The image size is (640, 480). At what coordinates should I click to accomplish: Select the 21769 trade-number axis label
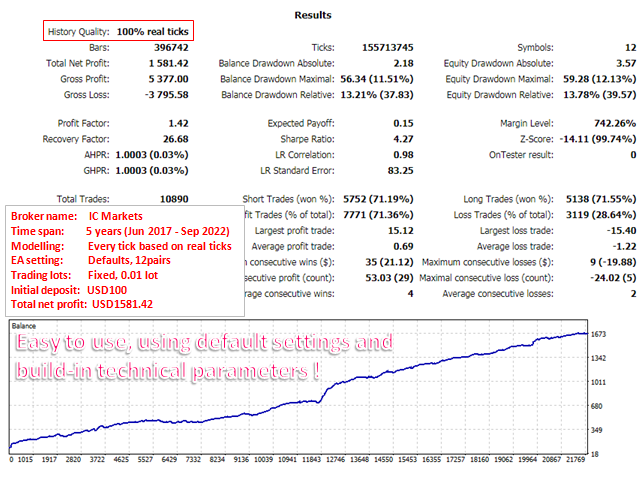coord(576,460)
